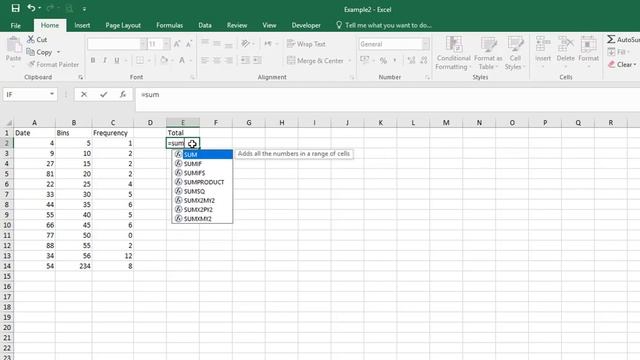Open Format as Table menu
Screen dimensions: 640x360
pos(488,53)
